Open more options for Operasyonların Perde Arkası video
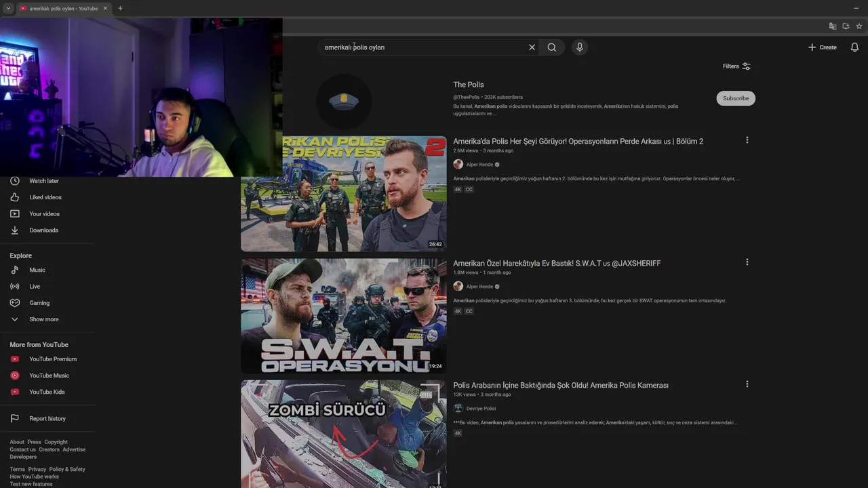The height and width of the screenshot is (488, 868). (747, 140)
